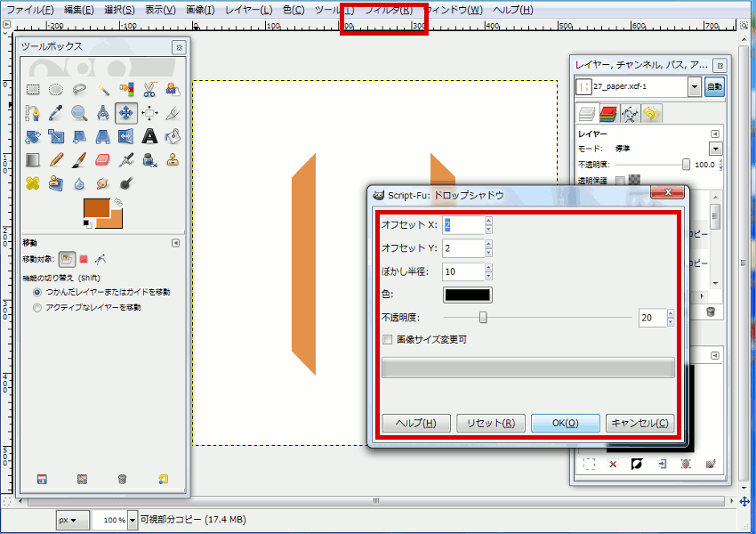This screenshot has width=756, height=534.
Task: Open the 27_paper.xcf-1 image selector dropdown
Action: coord(695,86)
